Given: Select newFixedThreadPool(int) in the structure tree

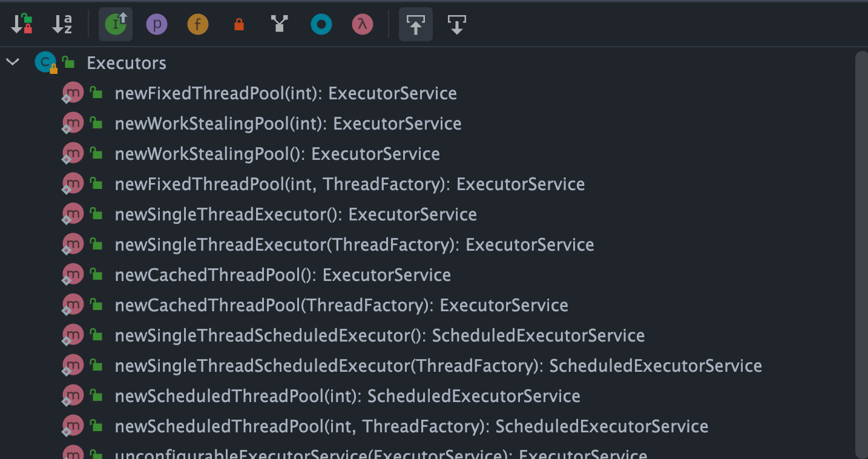Looking at the screenshot, I should pos(285,93).
